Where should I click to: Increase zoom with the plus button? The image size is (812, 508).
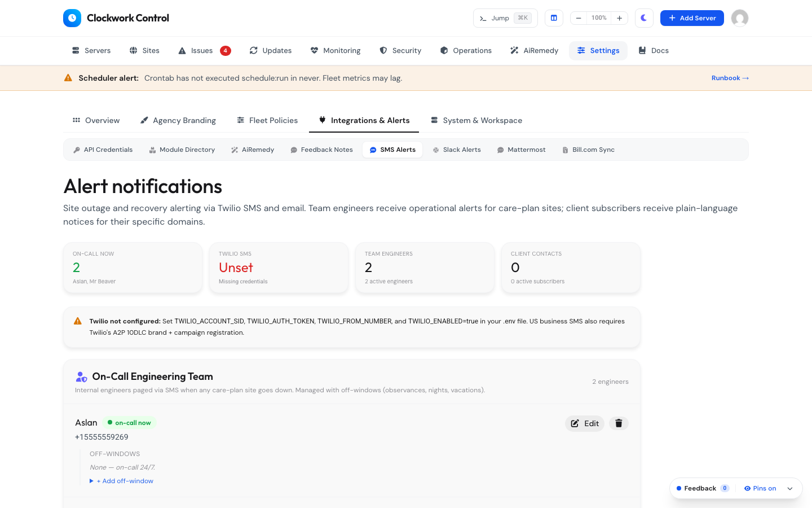pyautogui.click(x=619, y=18)
